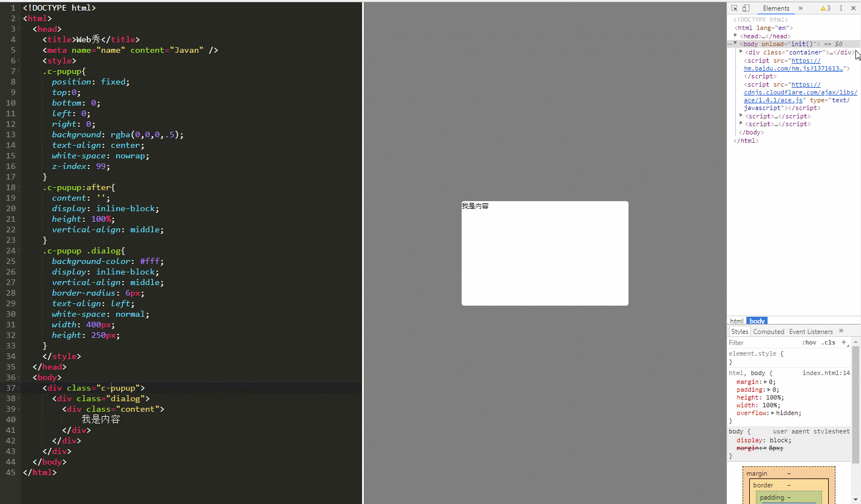Edit the display: block declaration

764,440
